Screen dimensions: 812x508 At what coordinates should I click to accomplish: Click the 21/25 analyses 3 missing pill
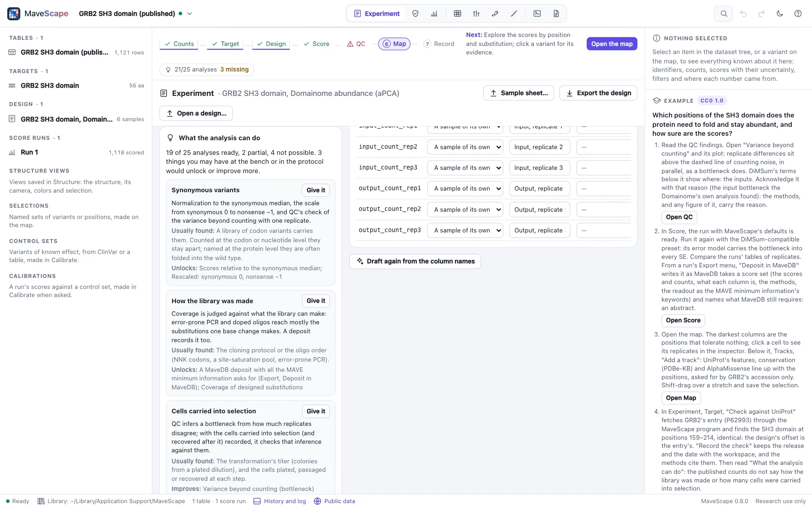click(x=207, y=69)
